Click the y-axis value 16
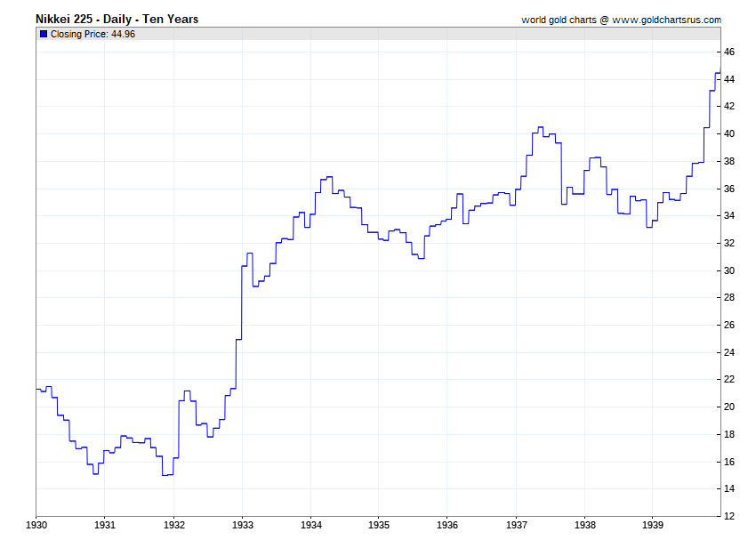The width and height of the screenshot is (756, 548). click(729, 462)
